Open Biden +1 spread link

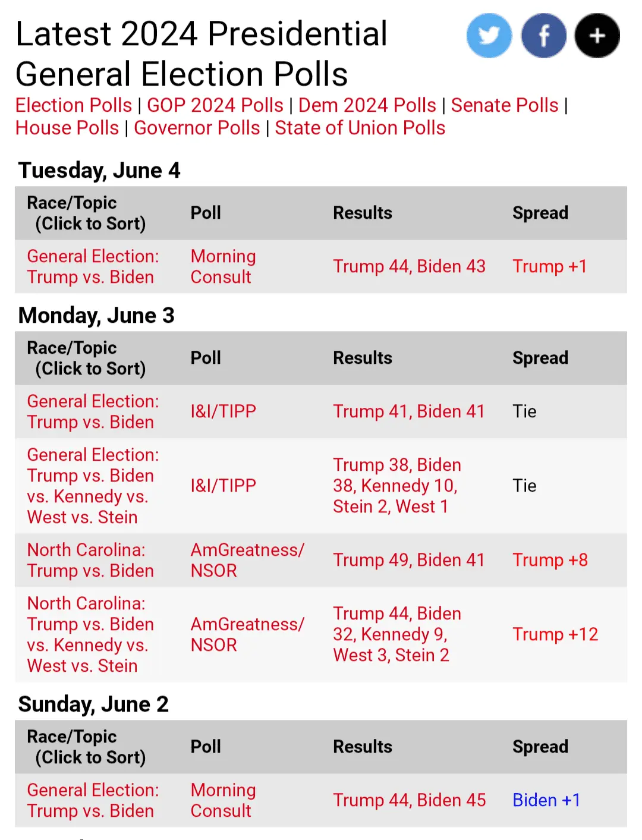(546, 800)
